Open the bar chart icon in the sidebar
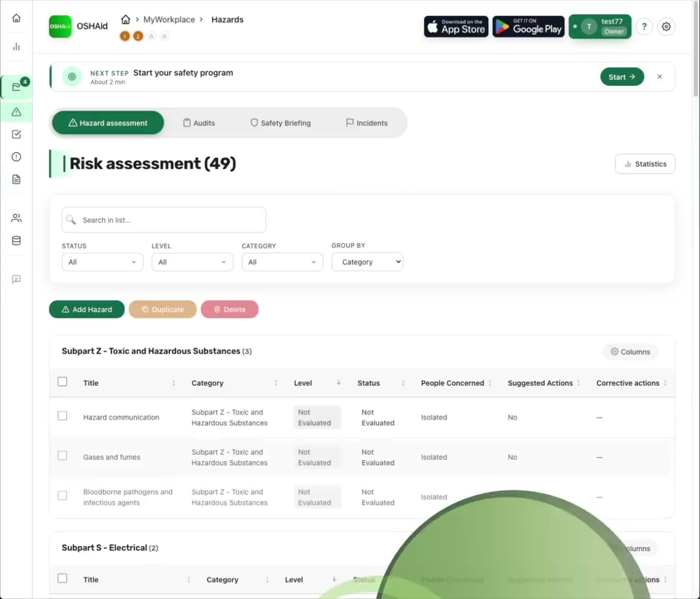700x599 pixels. [16, 47]
